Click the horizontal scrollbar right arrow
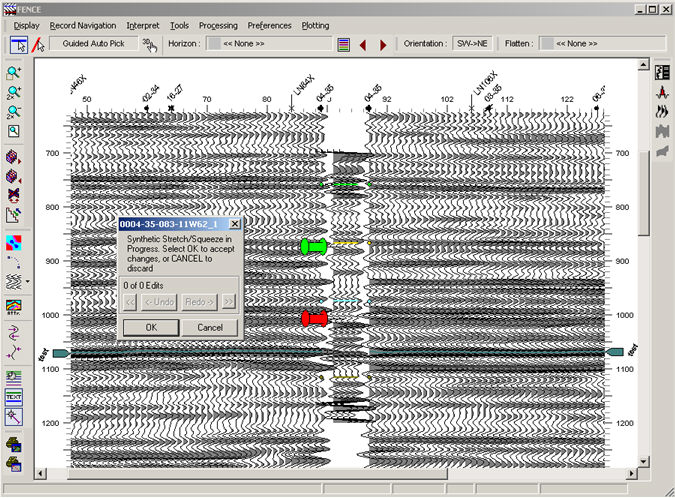 pyautogui.click(x=632, y=473)
